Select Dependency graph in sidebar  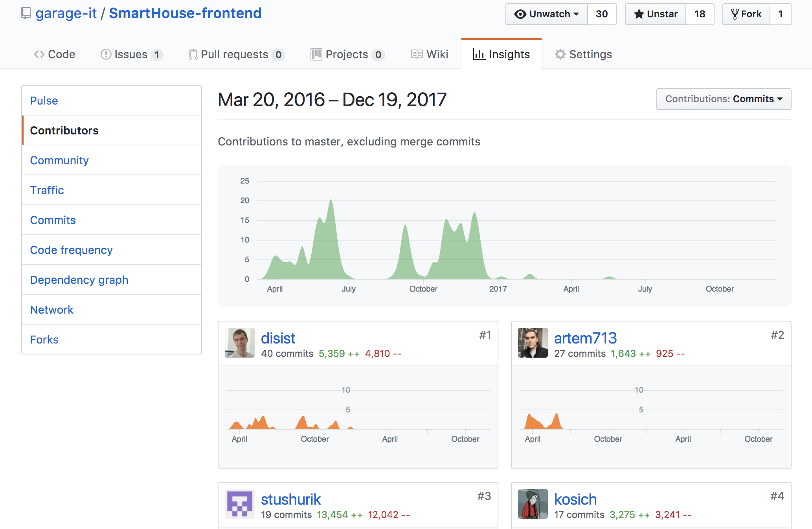(x=79, y=280)
